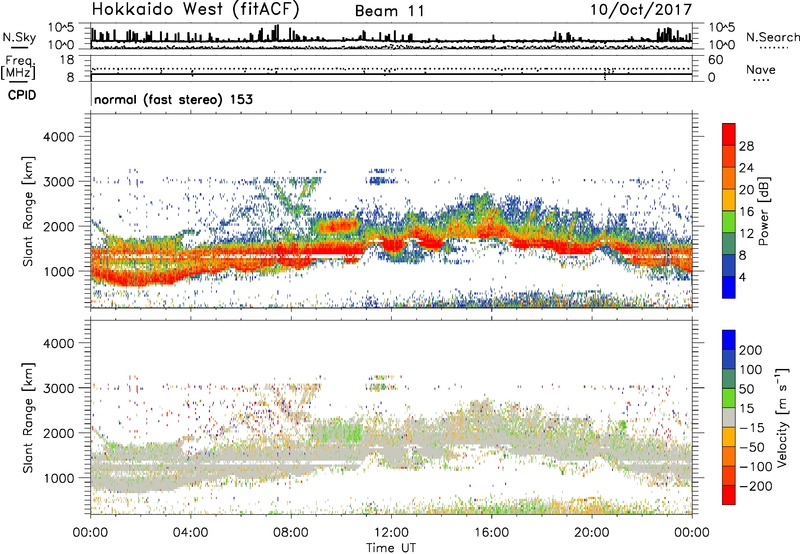Viewport: 800px width, 554px height.
Task: Click the "08:00" time tick label
Action: 291,533
